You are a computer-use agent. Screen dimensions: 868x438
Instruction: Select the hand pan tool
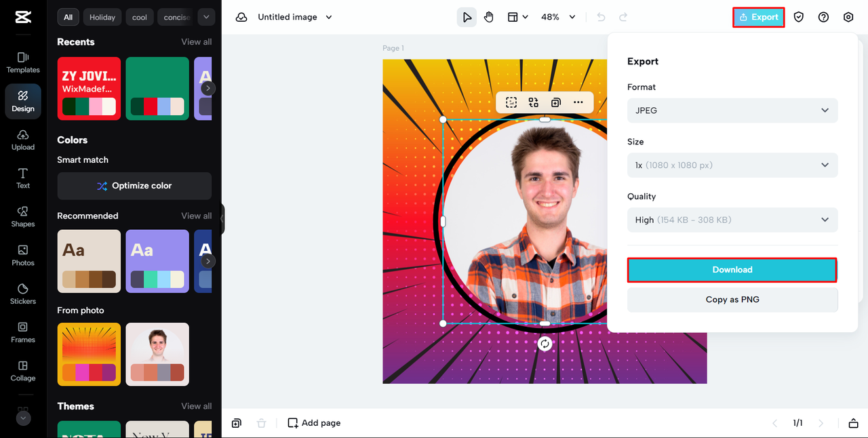489,17
